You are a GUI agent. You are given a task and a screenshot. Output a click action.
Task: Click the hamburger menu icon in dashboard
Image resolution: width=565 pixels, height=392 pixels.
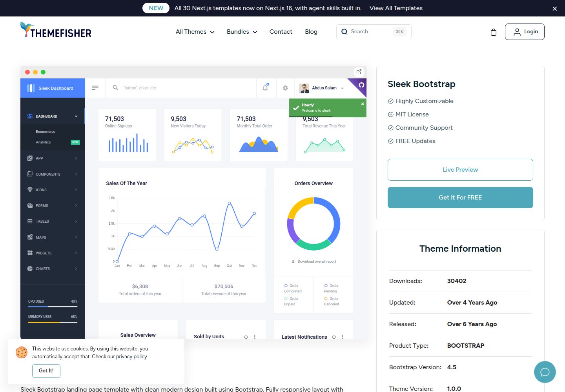pyautogui.click(x=95, y=88)
